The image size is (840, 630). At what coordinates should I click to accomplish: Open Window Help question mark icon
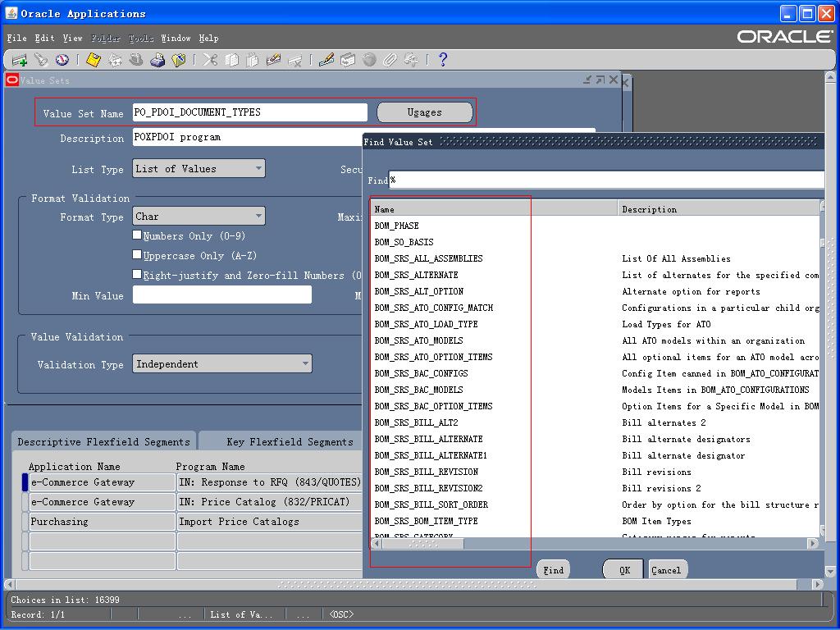coord(442,60)
